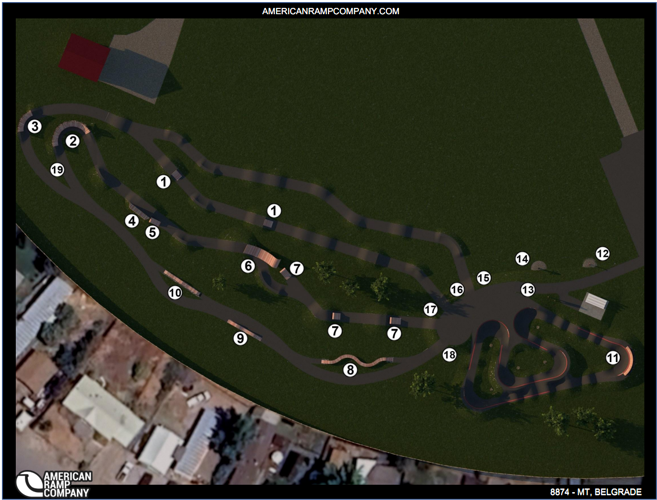This screenshot has width=657, height=500.
Task: Click marker 4 on the trail
Action: (131, 220)
